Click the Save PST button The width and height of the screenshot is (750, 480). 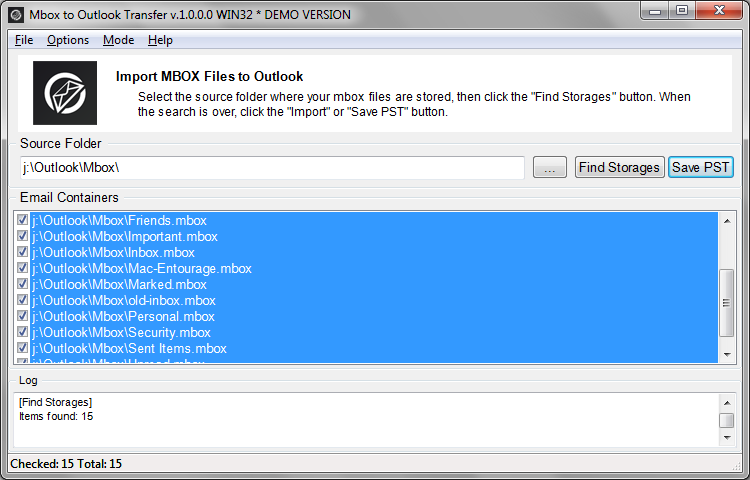pyautogui.click(x=700, y=167)
